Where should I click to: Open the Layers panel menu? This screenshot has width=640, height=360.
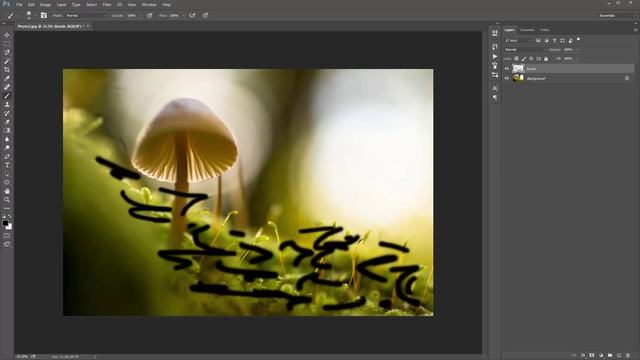[635, 30]
